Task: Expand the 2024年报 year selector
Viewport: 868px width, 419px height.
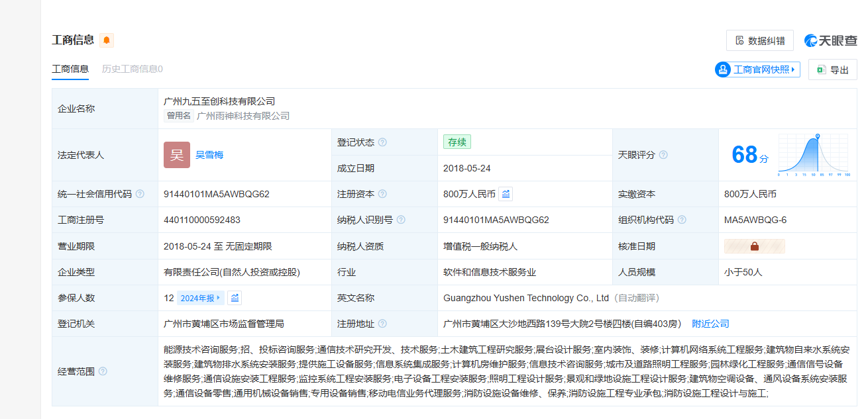Action: 200,298
